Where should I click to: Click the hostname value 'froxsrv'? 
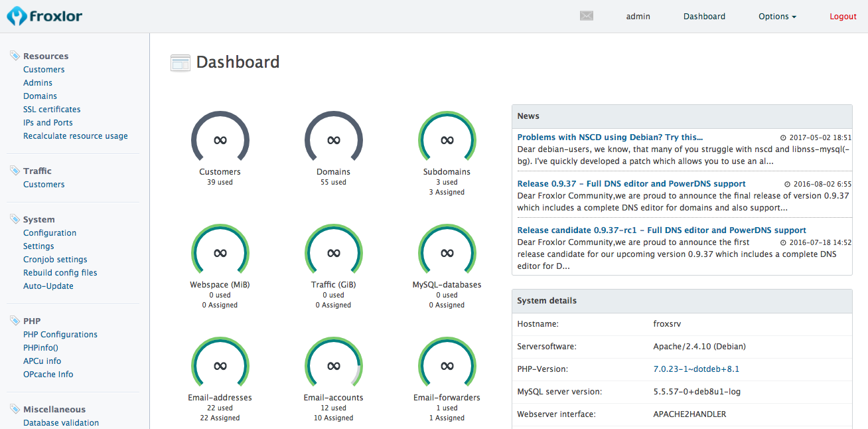tap(668, 324)
